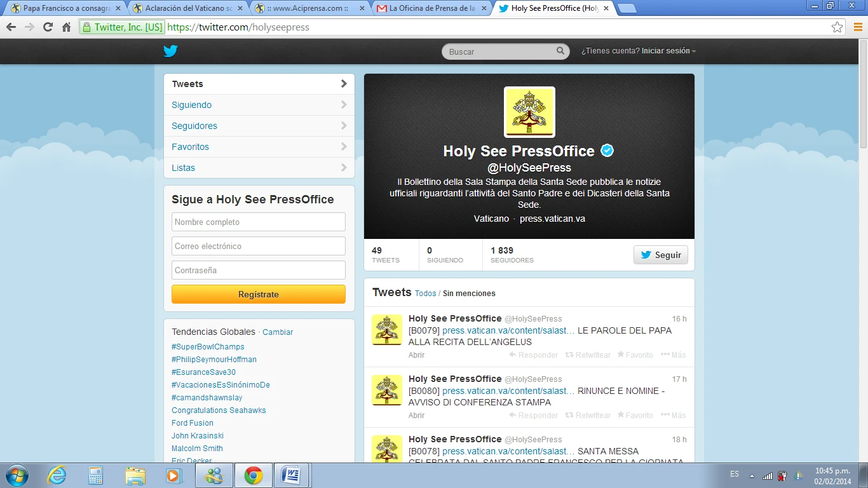Click the Twitter bird logo in top bar
868x488 pixels.
tap(170, 51)
